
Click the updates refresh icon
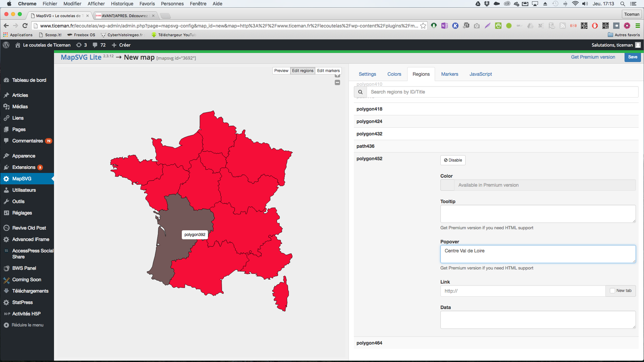pyautogui.click(x=79, y=45)
